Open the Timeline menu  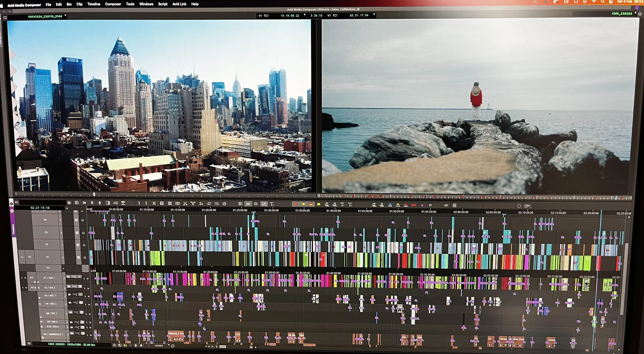point(94,4)
